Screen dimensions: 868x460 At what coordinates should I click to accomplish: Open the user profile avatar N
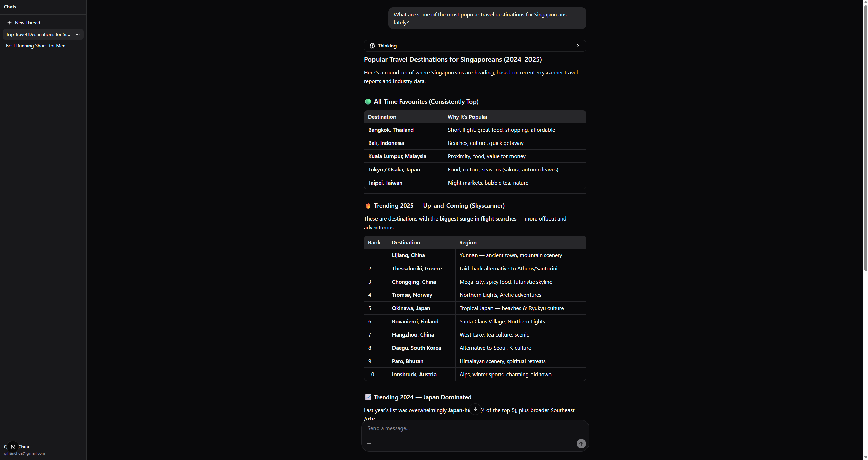[x=13, y=447]
